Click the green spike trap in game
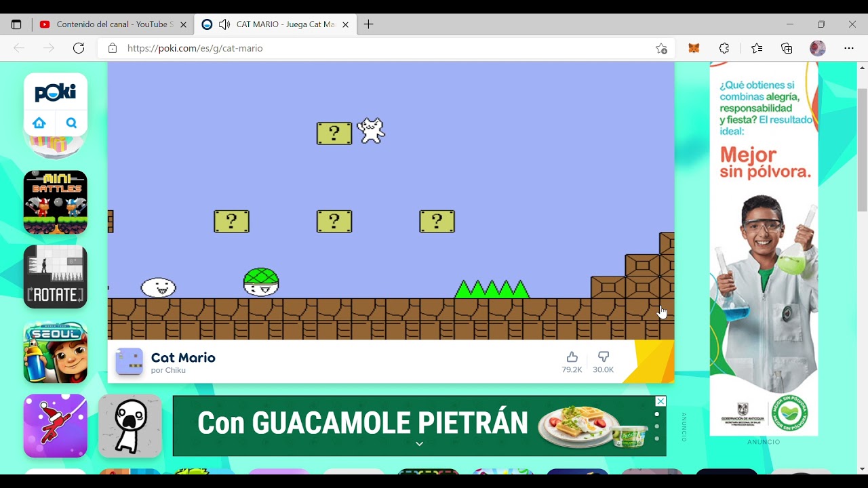The height and width of the screenshot is (488, 868). pos(492,289)
